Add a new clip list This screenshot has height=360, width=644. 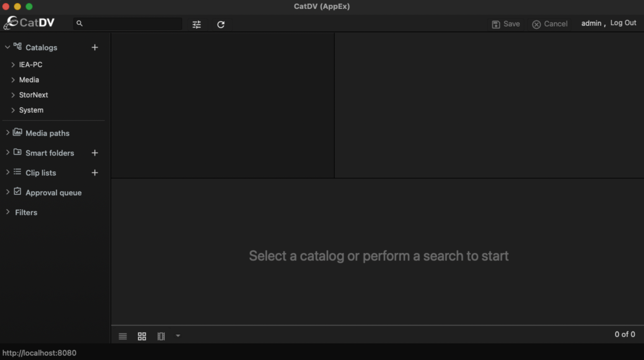pyautogui.click(x=95, y=173)
